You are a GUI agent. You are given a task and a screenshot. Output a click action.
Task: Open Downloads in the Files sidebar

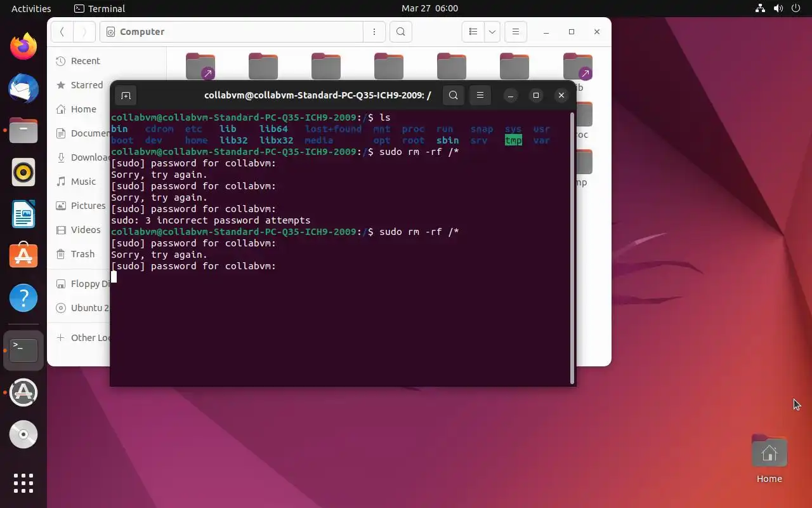pos(79,157)
